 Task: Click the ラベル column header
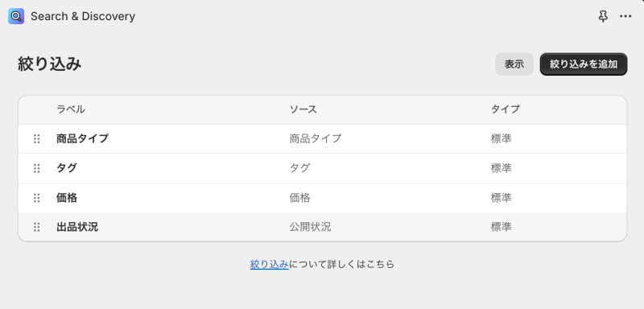click(x=71, y=109)
